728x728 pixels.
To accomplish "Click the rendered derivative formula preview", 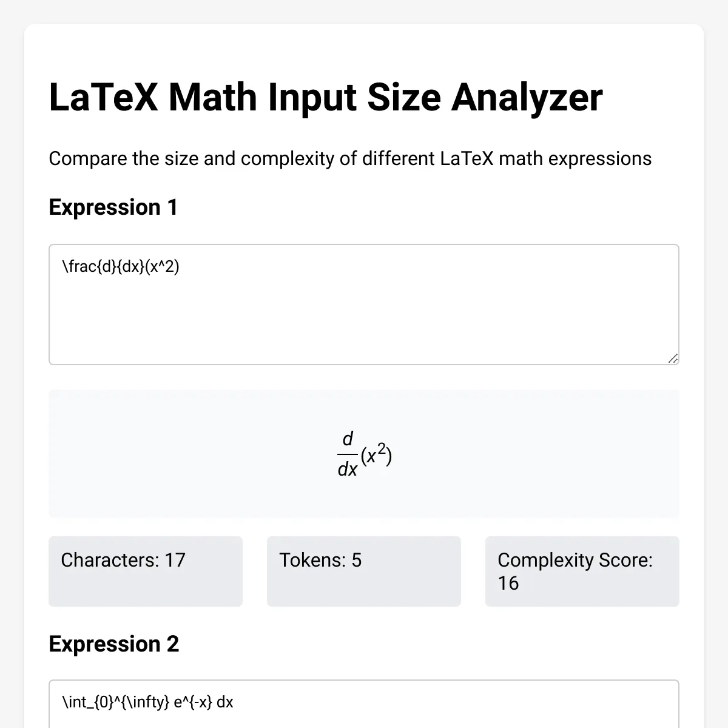I will pyautogui.click(x=365, y=454).
